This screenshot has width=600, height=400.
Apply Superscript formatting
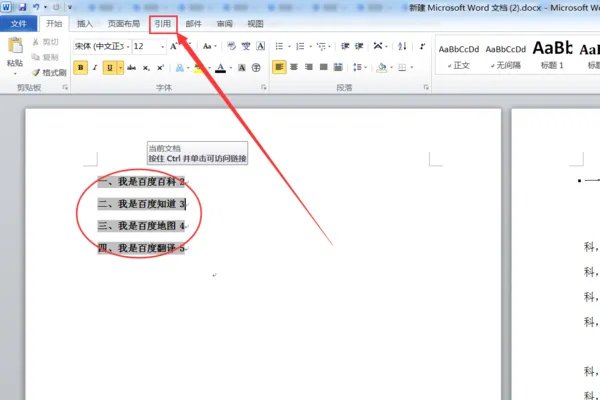[160, 68]
